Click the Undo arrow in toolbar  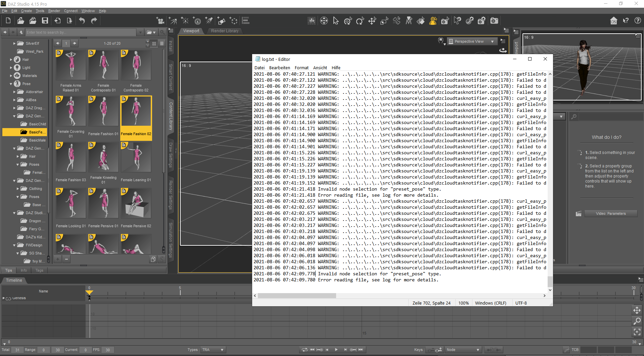(x=82, y=21)
